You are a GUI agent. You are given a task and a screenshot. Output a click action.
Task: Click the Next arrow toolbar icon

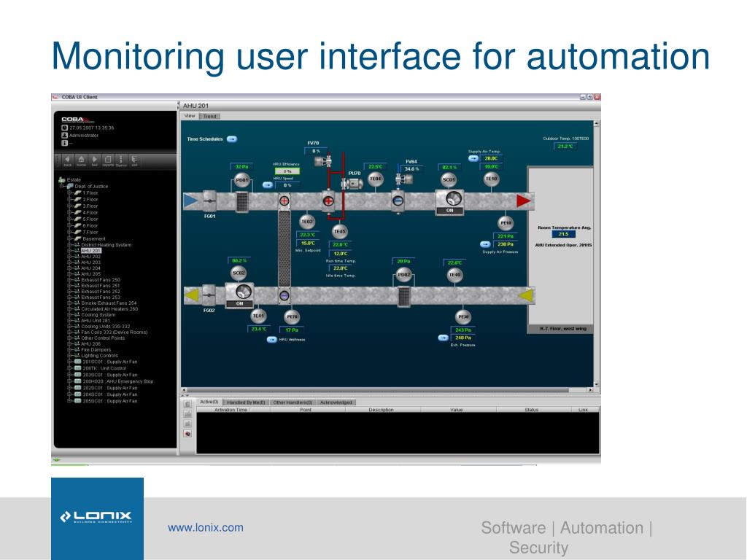pyautogui.click(x=94, y=160)
